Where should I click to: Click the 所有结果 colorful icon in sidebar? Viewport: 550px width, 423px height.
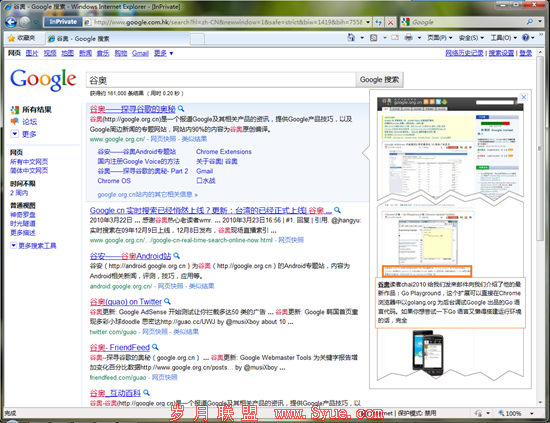[x=15, y=110]
